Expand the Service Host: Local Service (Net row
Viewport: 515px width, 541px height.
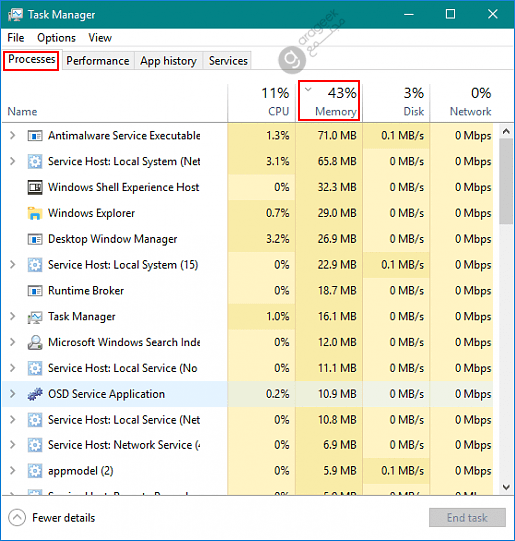pyautogui.click(x=12, y=420)
